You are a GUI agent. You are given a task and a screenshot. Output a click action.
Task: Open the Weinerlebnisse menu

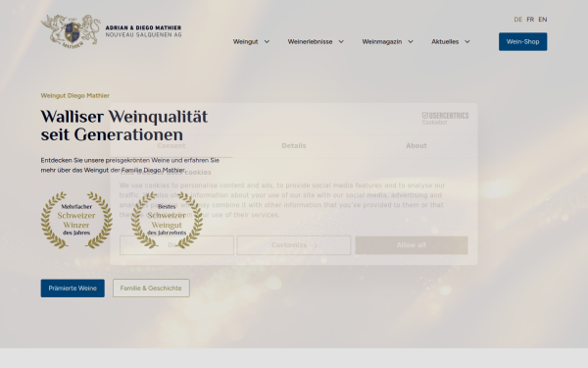(310, 41)
